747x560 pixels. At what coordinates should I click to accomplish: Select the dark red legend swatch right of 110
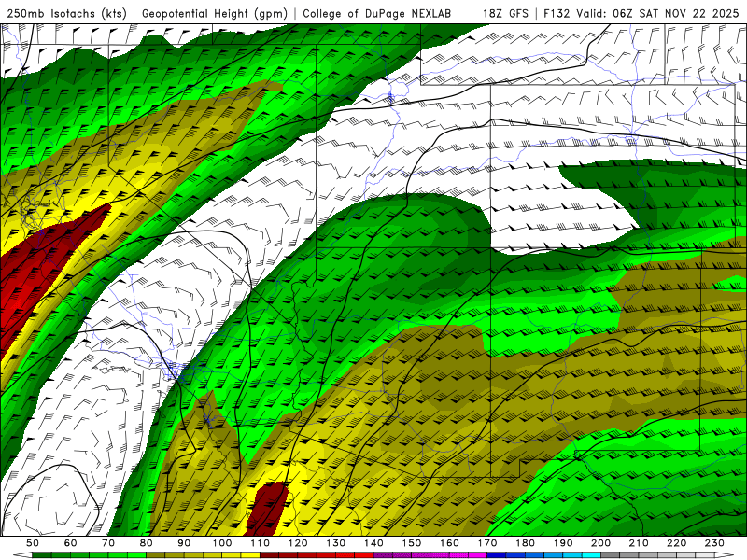pos(269,555)
